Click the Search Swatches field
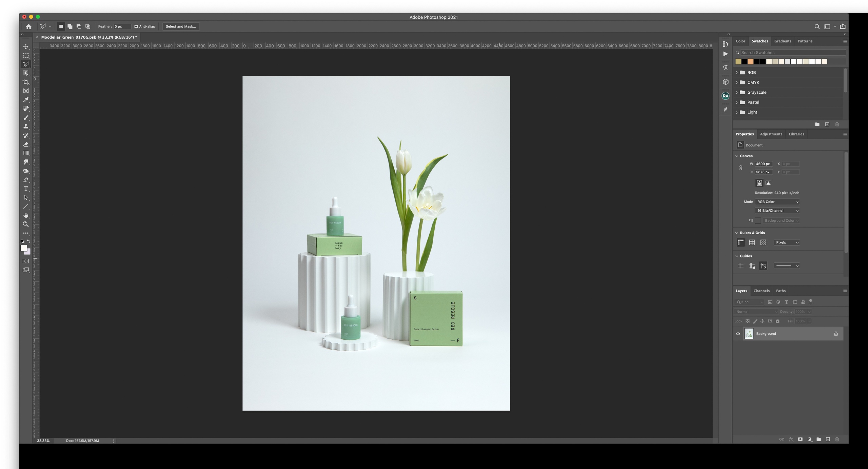Screen dimensions: 868x469 click(x=792, y=53)
